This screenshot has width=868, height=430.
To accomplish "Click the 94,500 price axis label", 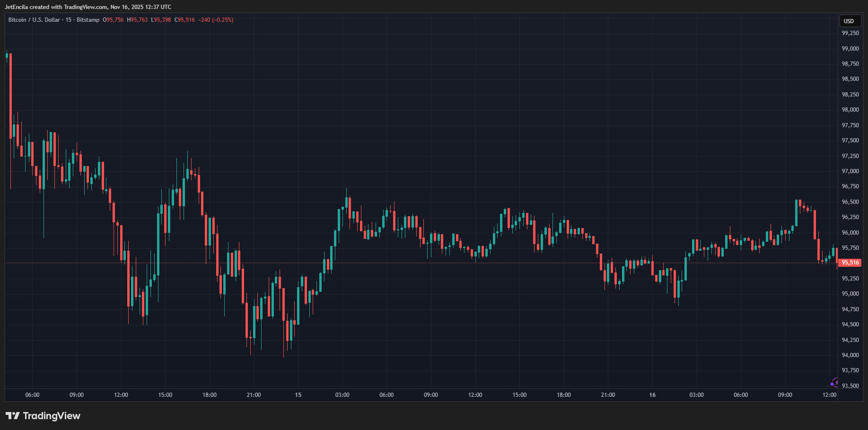I will click(850, 325).
